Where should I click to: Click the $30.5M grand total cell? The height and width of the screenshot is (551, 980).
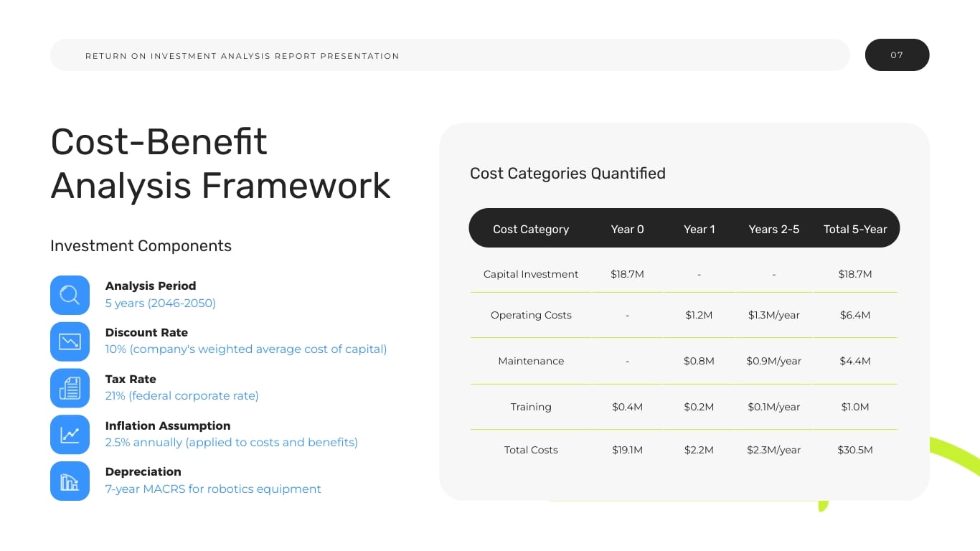855,450
